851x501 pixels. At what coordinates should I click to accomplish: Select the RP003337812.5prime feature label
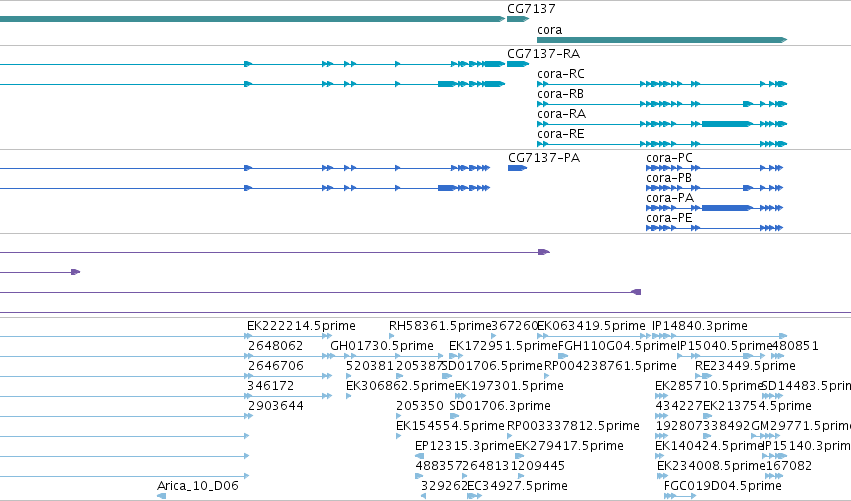(x=573, y=426)
